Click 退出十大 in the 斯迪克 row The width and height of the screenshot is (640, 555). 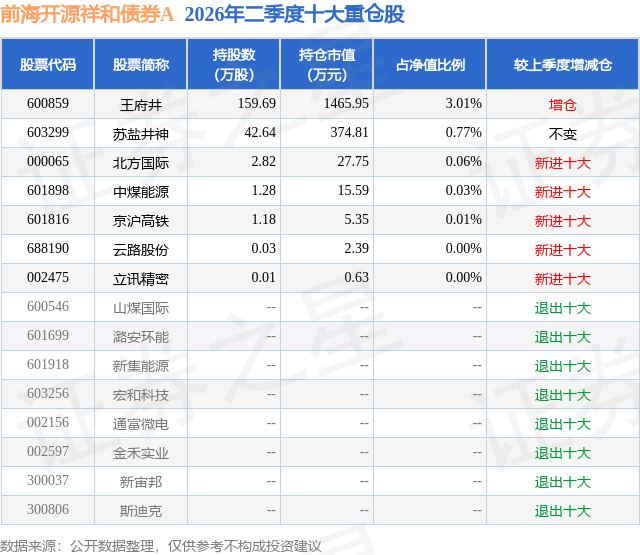point(563,511)
